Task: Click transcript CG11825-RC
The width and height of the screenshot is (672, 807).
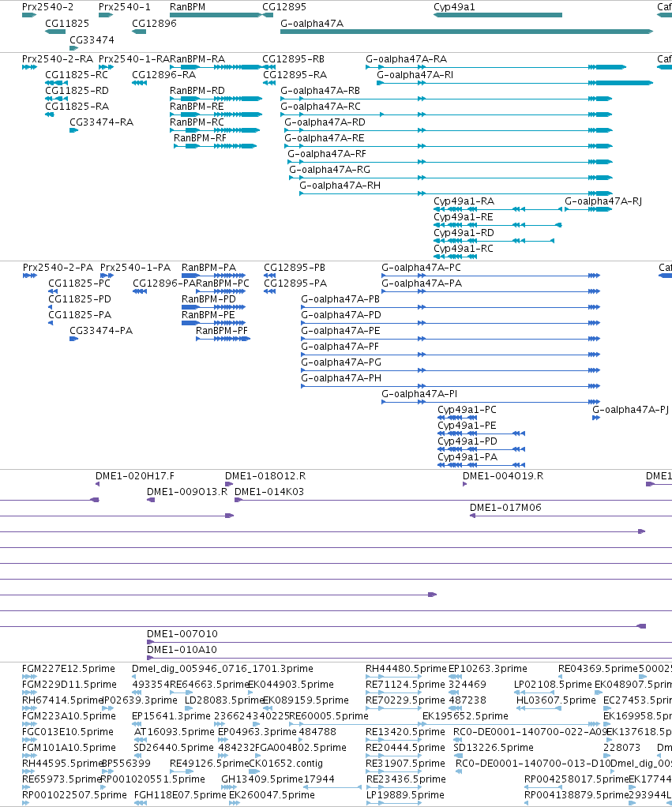Action: pos(77,75)
